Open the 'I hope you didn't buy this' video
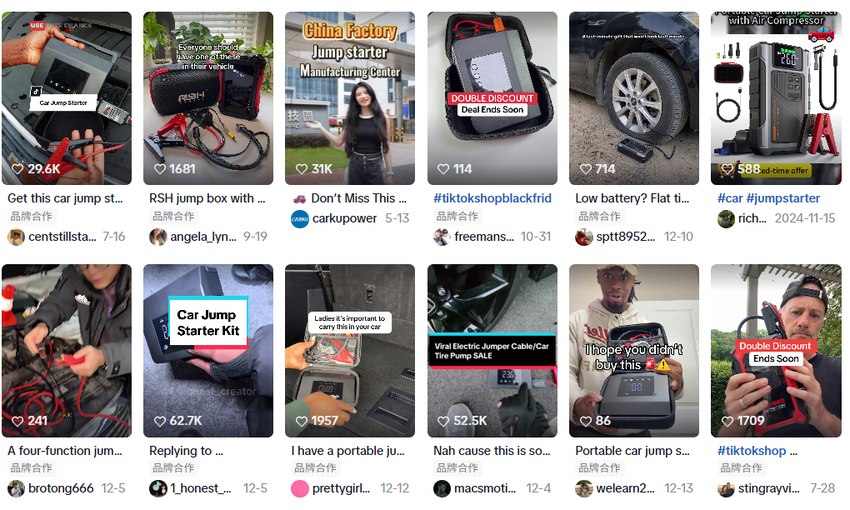 (634, 351)
